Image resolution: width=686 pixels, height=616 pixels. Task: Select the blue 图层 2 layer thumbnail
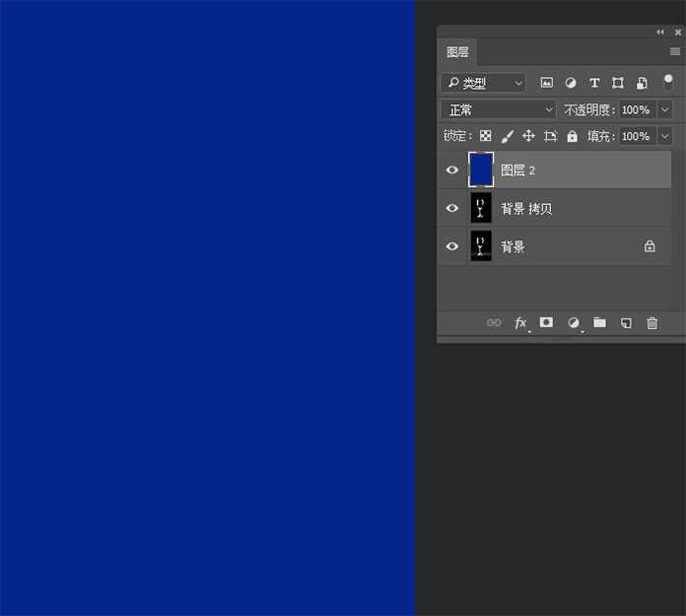pyautogui.click(x=481, y=171)
